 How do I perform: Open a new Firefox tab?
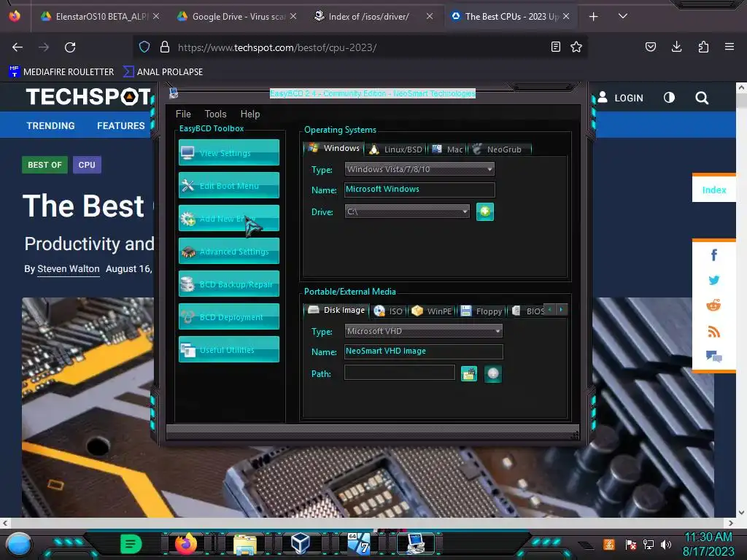pos(593,17)
